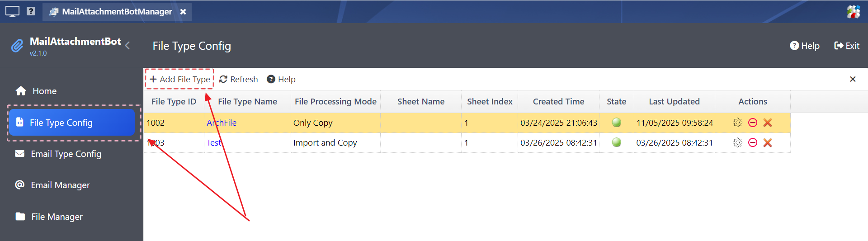Close the File Type Config panel

[x=853, y=79]
